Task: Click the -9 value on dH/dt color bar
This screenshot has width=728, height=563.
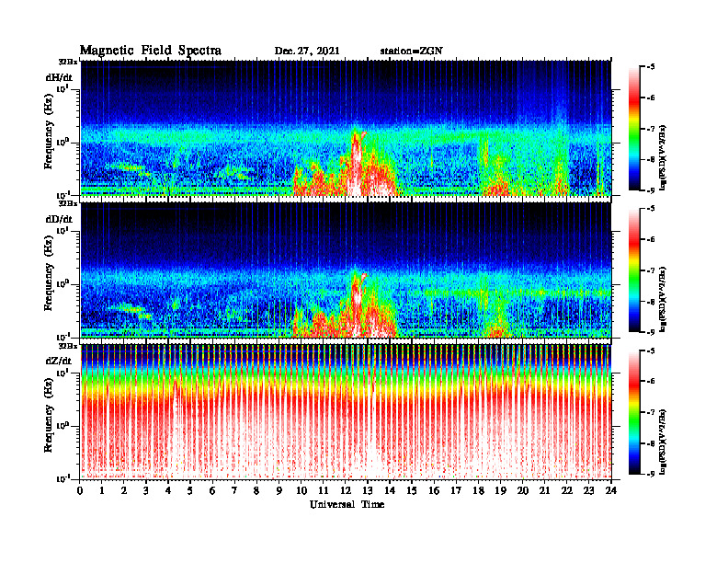Action: click(651, 190)
